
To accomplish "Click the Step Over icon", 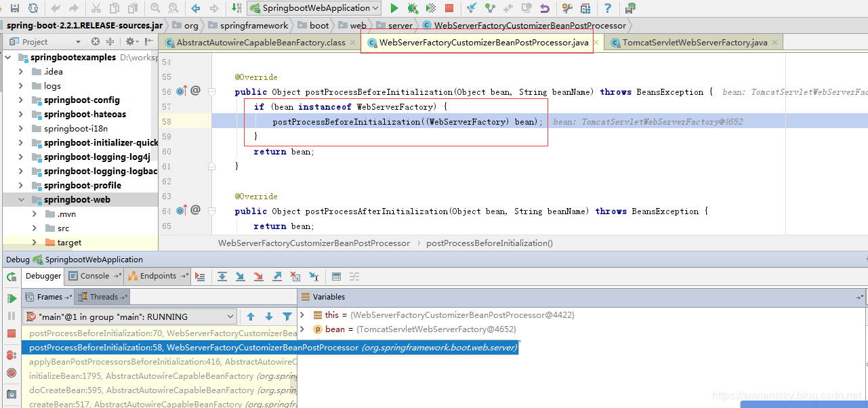I will click(x=222, y=277).
